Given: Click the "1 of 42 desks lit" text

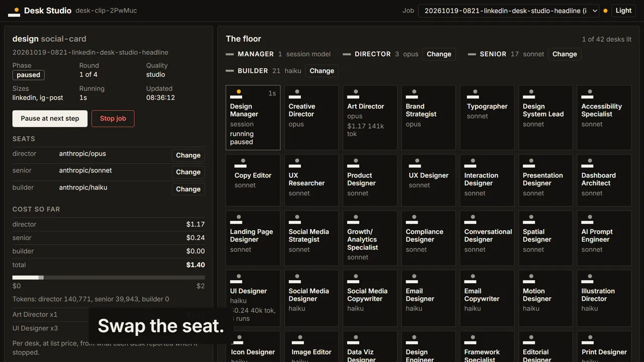Looking at the screenshot, I should click(x=607, y=39).
